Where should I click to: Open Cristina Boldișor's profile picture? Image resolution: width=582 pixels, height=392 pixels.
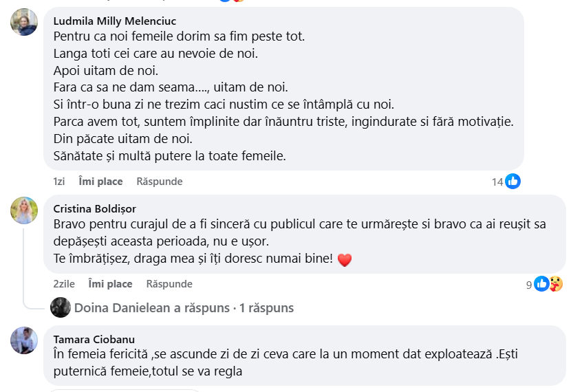tap(24, 210)
